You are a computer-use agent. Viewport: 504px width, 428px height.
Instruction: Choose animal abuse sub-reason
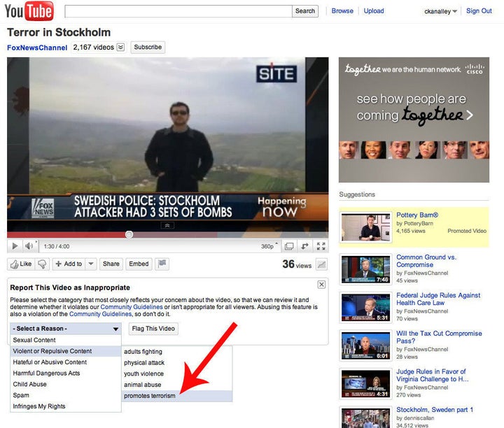tap(177, 385)
